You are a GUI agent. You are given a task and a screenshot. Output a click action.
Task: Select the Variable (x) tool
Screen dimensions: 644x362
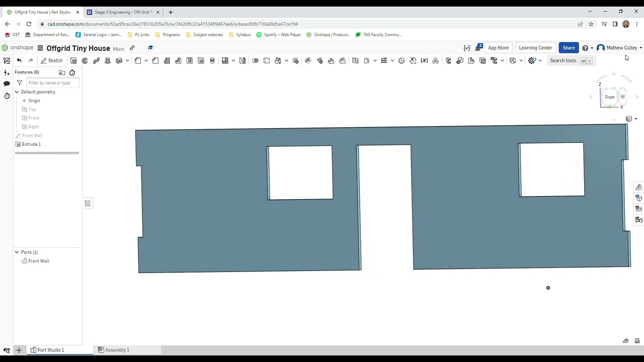[424, 60]
